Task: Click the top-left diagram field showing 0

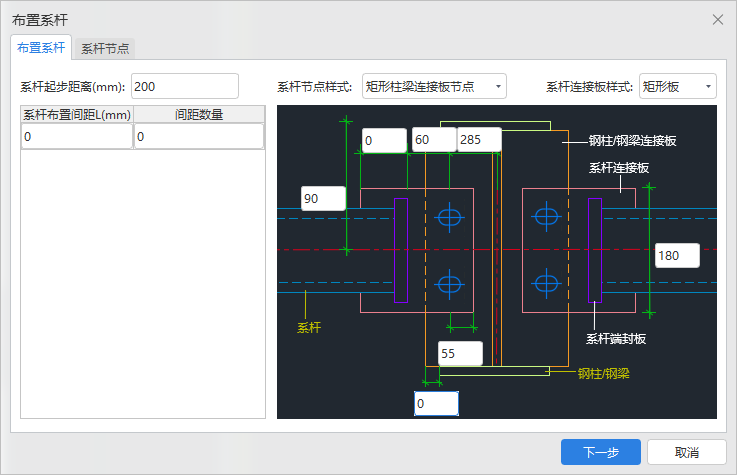Action: click(x=384, y=140)
